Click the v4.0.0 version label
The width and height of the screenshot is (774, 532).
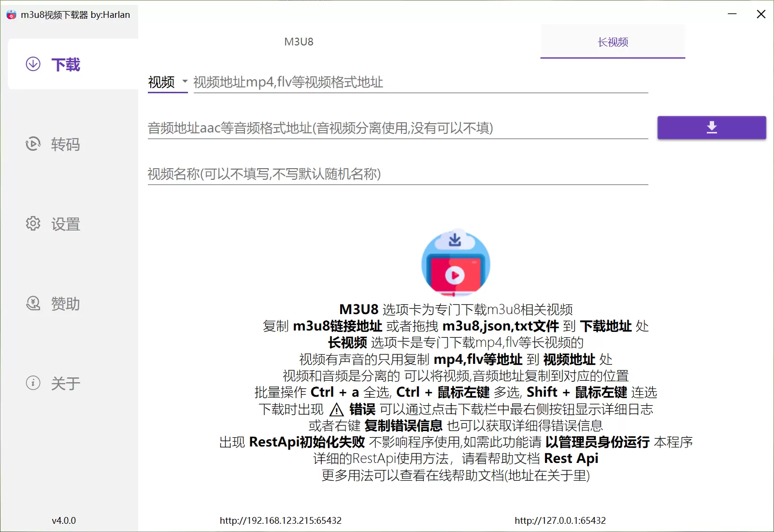(x=64, y=520)
